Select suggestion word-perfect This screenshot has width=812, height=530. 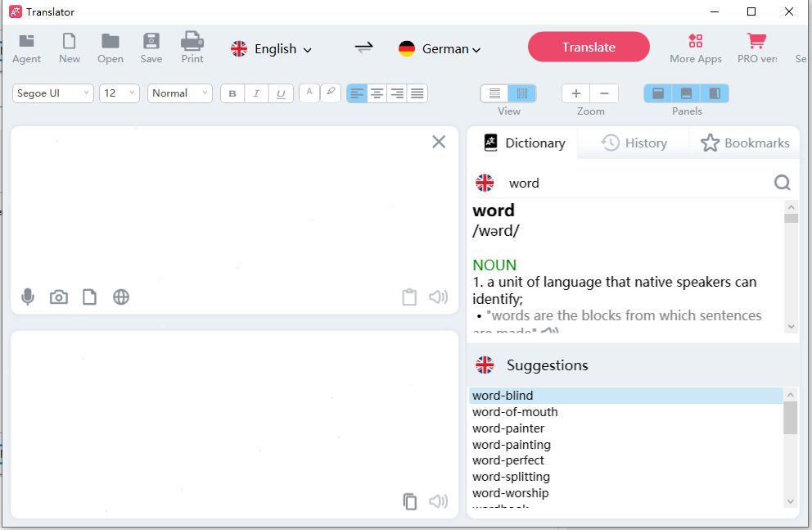coord(625,460)
